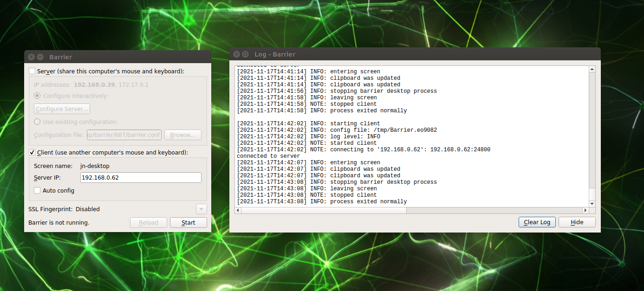Click the Barrier window title bar
This screenshot has height=291, width=644.
[x=118, y=57]
